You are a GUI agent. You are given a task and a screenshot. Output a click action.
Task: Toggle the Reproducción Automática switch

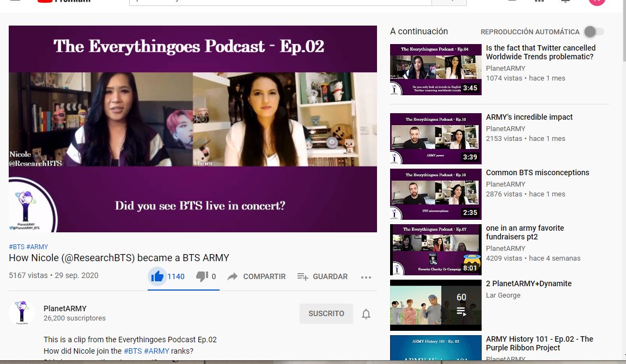594,32
